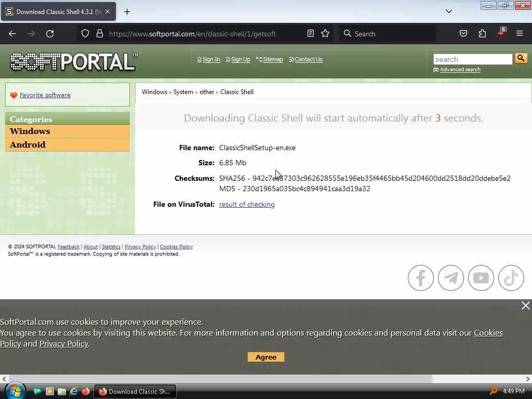Click the system tray magnifier icon

coord(494,391)
